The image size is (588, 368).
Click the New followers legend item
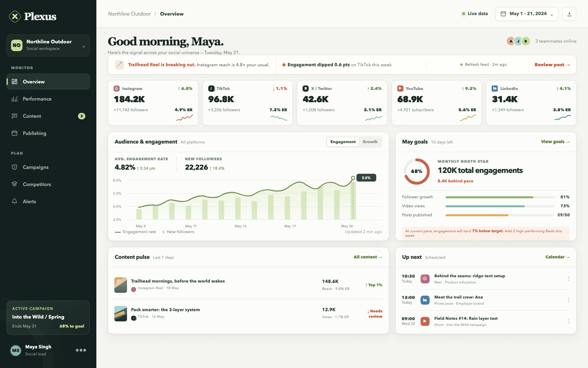tap(178, 232)
